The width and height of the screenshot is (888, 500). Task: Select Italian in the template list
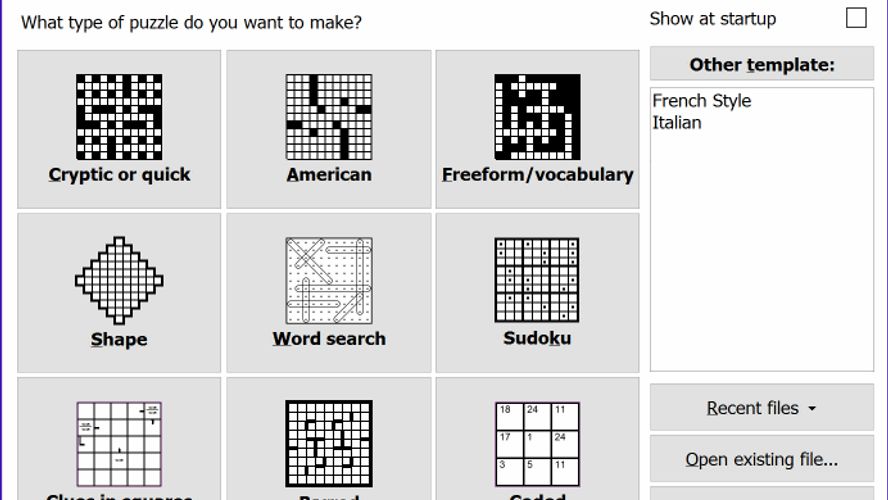click(677, 123)
